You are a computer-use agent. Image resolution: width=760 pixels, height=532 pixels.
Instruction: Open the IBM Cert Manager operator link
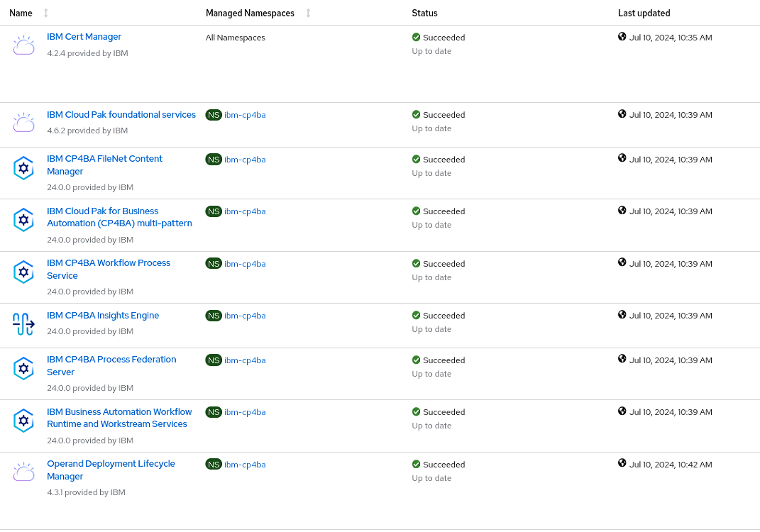(x=84, y=37)
